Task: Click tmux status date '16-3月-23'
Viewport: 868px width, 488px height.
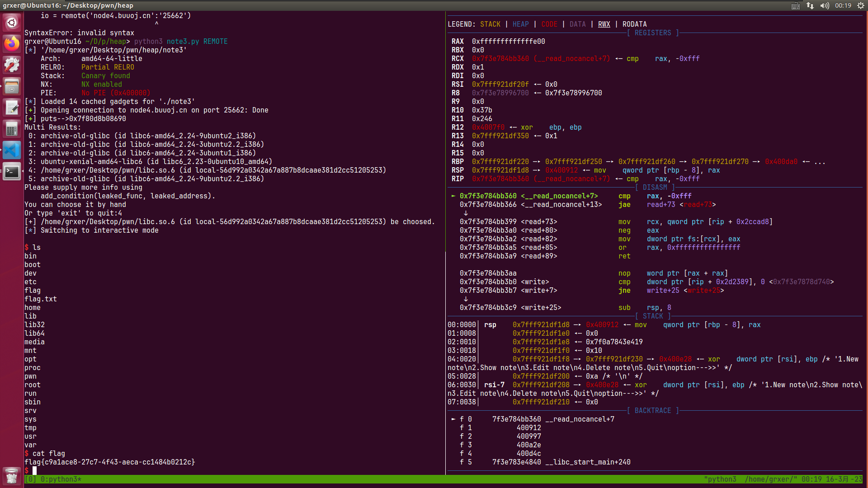Action: click(x=844, y=479)
